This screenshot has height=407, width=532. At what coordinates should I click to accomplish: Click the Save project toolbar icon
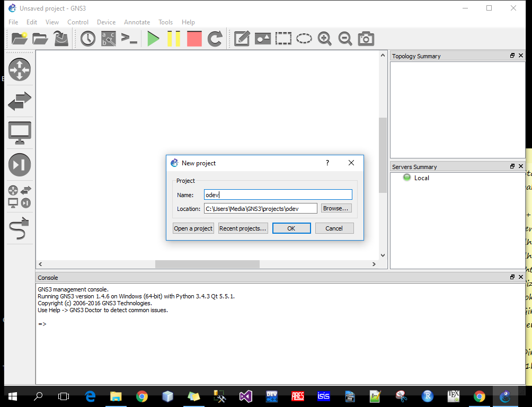[x=61, y=39]
